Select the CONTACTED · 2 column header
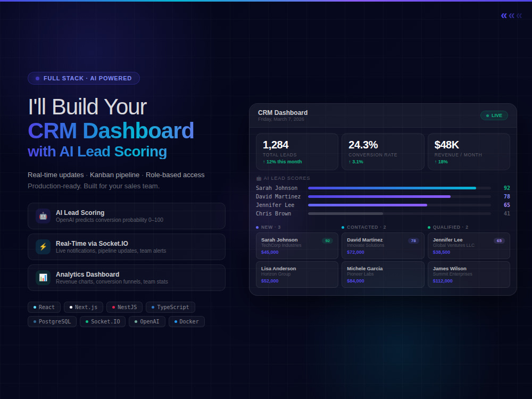Viewport: 532px width, 399px height. pyautogui.click(x=364, y=227)
